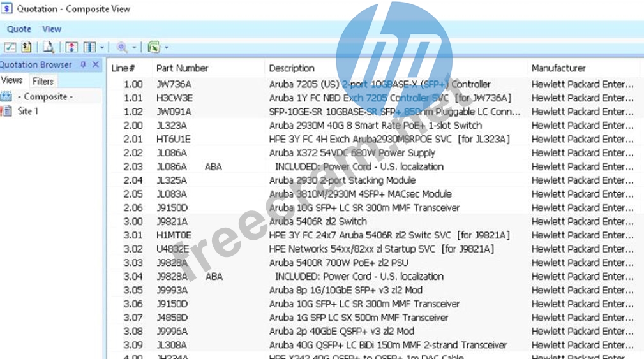
Task: Click the checkmark validate toolbar icon
Action: click(x=10, y=47)
